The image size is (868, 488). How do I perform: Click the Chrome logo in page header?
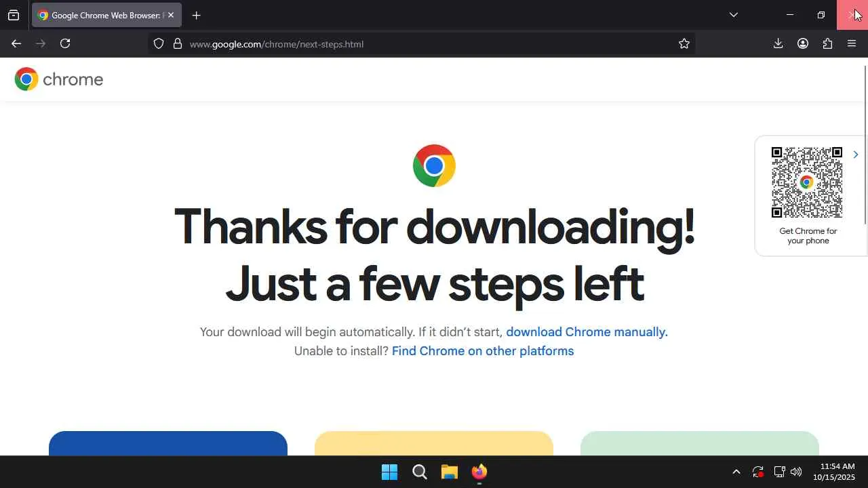point(59,79)
